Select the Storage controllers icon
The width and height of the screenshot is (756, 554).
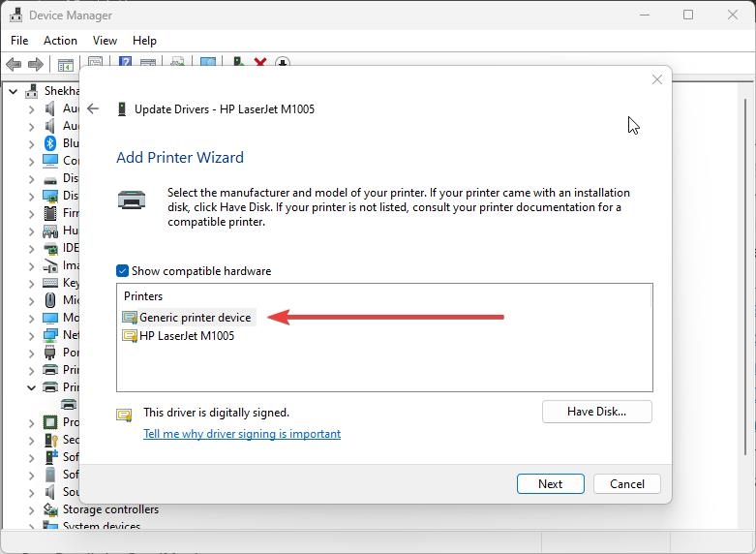click(50, 509)
